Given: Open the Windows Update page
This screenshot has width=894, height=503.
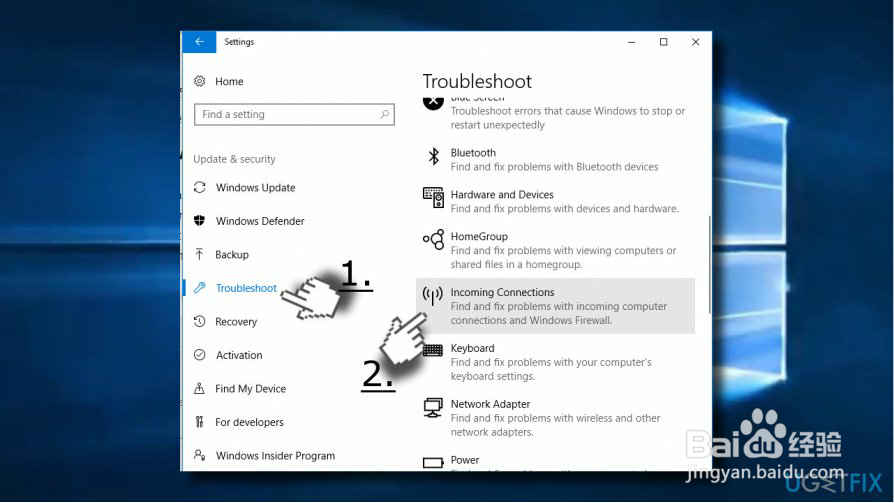Looking at the screenshot, I should click(255, 188).
